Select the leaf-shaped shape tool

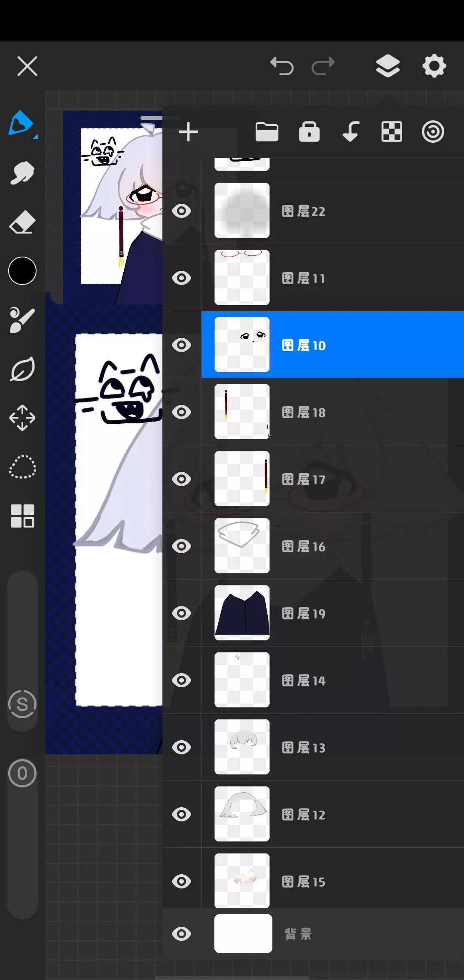(22, 369)
